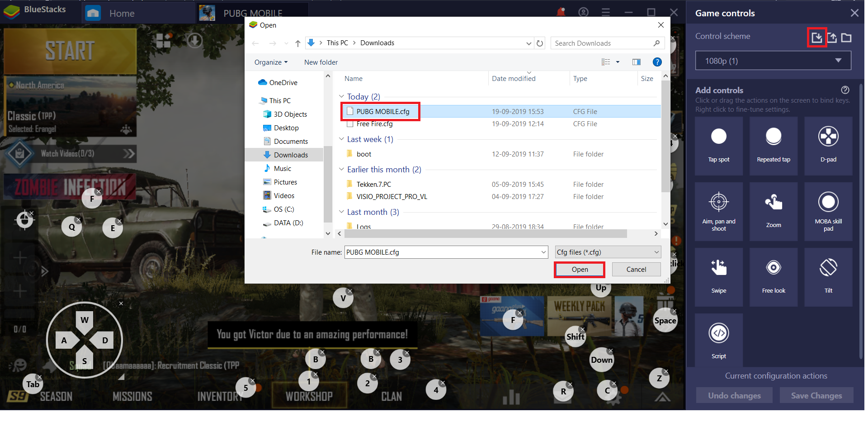Click the navigation pane scroll down arrow
The height and width of the screenshot is (436, 868).
point(328,233)
